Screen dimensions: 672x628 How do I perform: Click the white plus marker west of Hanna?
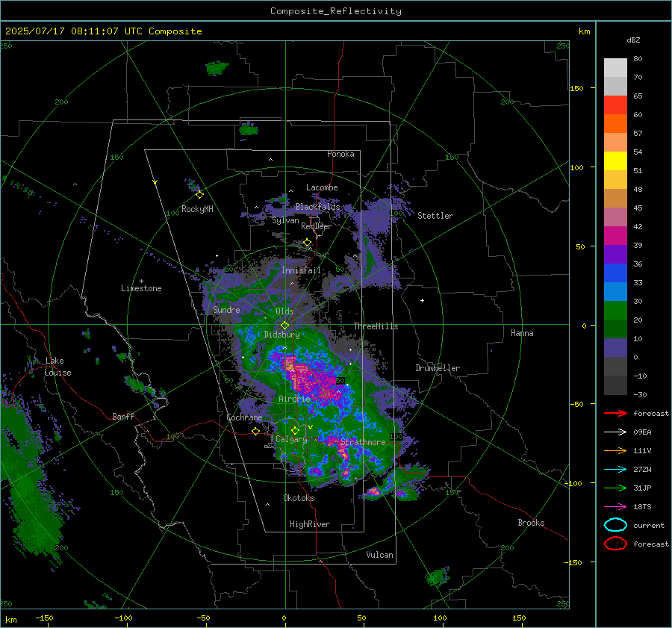click(422, 300)
